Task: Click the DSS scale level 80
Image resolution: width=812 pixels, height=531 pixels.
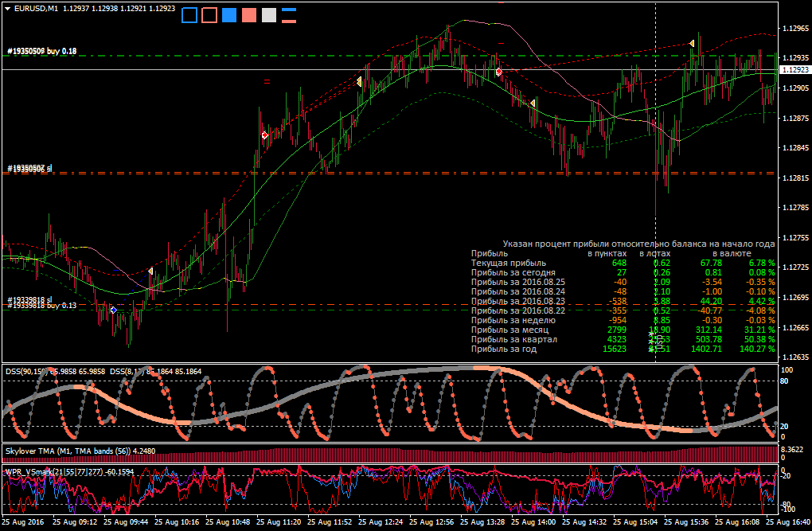Action: pos(785,381)
